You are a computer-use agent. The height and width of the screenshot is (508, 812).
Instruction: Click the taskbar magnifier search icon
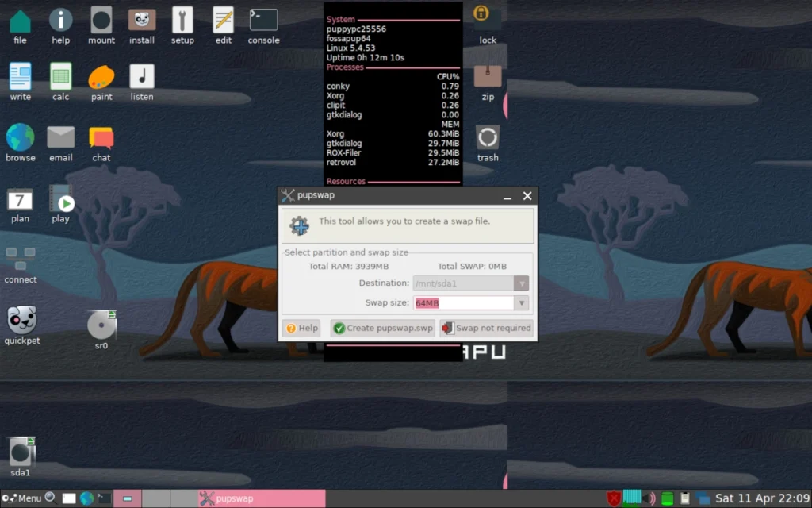[50, 498]
